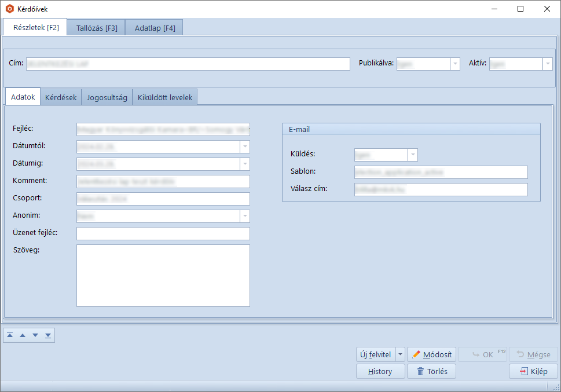Switch to the Tallózás [F3] tab

click(x=97, y=28)
